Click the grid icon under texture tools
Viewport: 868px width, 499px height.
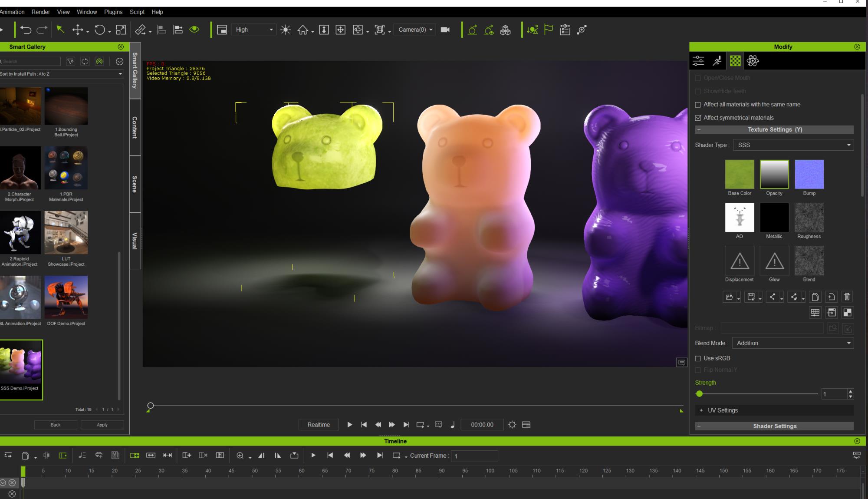(x=815, y=312)
